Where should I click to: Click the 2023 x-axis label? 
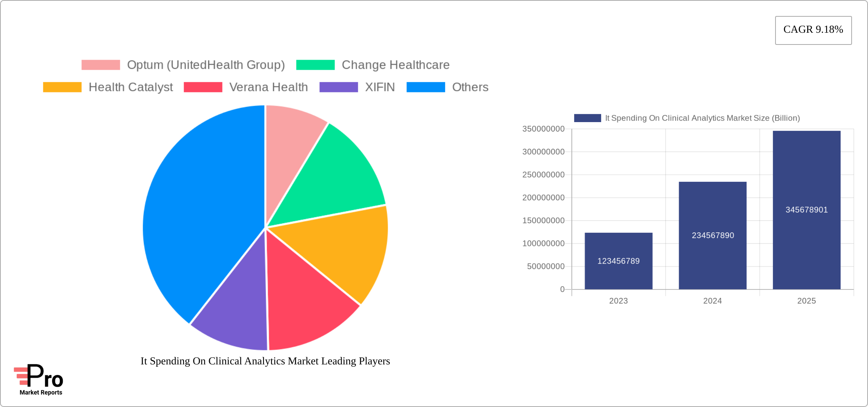(x=618, y=301)
